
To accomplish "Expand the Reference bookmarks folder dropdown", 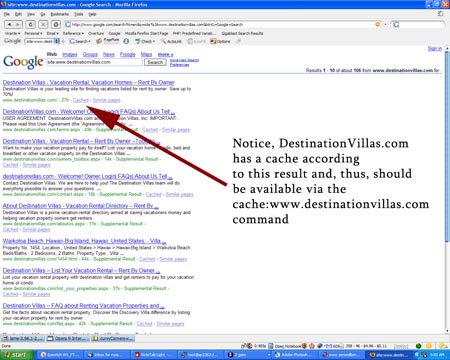I will point(73,33).
